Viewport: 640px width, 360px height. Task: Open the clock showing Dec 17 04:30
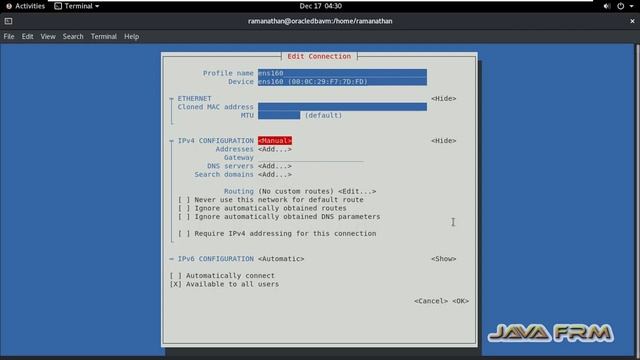[x=320, y=6]
